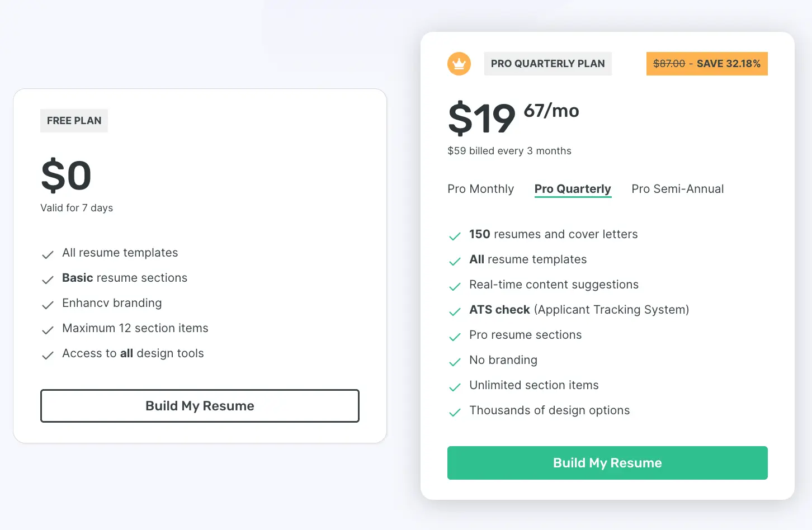The image size is (812, 530).
Task: Click checkmark next to ATS check feature
Action: [455, 311]
